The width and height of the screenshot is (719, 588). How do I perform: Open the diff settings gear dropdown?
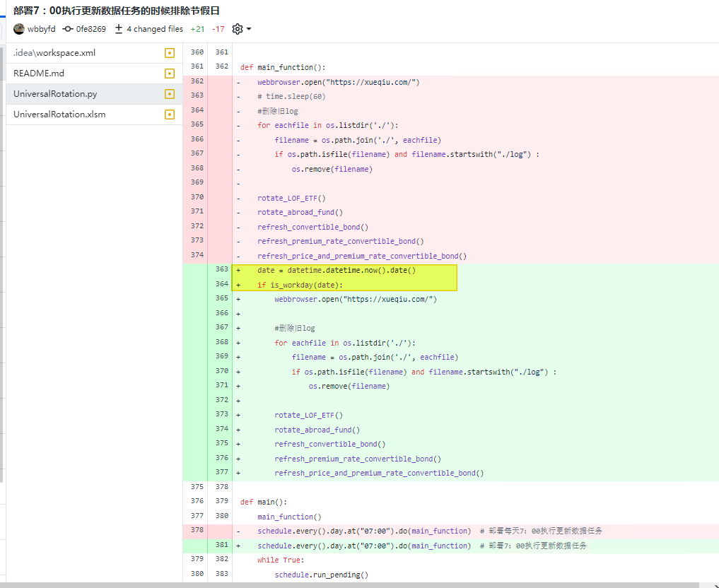(241, 29)
